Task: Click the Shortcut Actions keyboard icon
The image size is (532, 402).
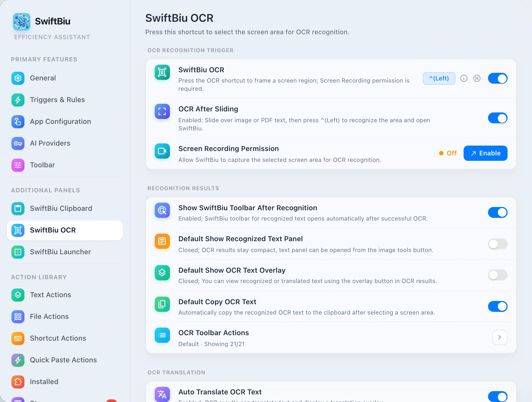Action: pyautogui.click(x=18, y=338)
